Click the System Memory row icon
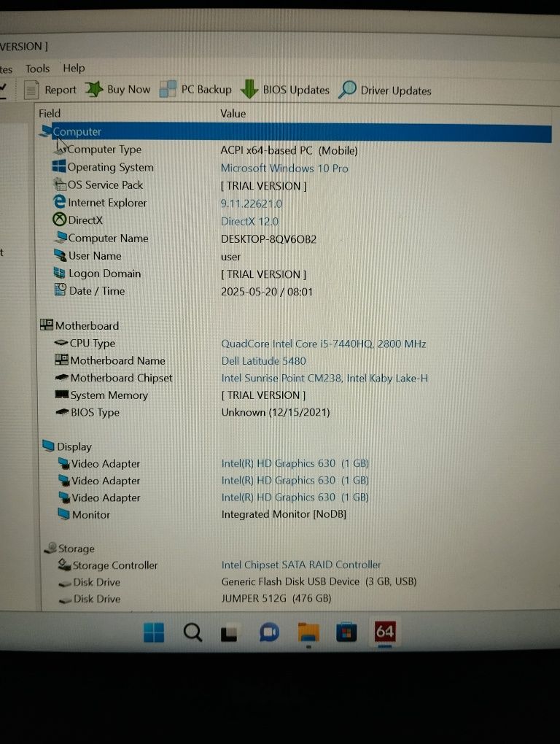The image size is (560, 744). click(x=62, y=395)
